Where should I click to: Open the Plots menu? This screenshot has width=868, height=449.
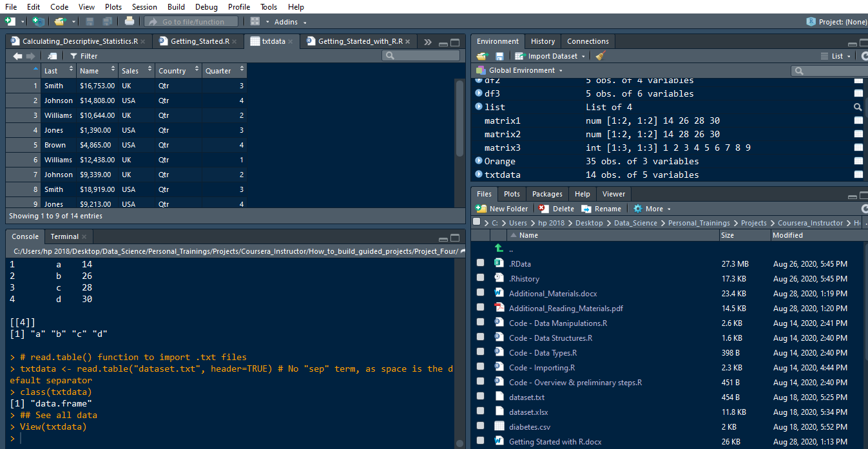point(113,6)
